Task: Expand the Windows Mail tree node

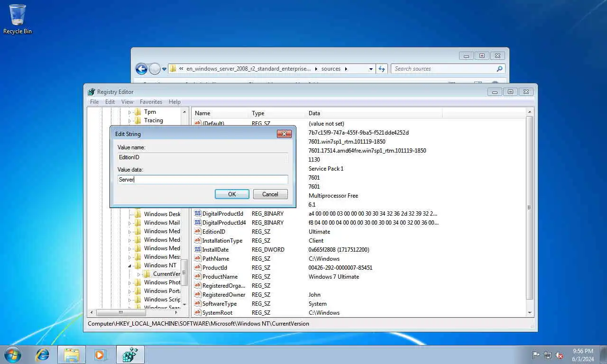Action: [129, 223]
